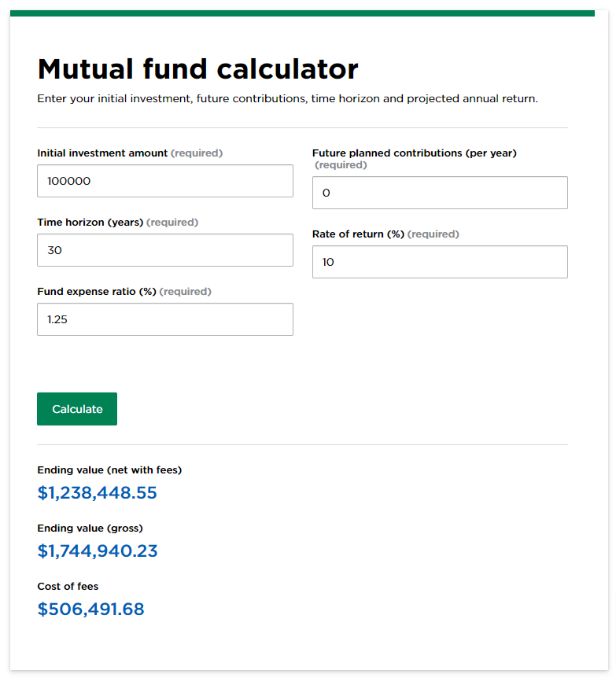The height and width of the screenshot is (685, 616).
Task: Focus the Fund expense ratio input
Action: tap(164, 319)
